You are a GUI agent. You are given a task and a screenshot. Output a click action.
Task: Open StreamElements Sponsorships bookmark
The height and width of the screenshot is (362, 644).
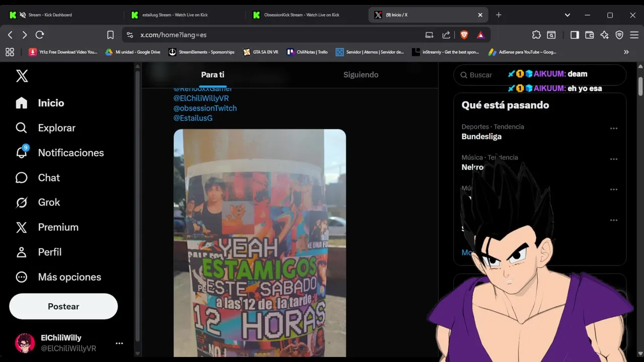[202, 52]
